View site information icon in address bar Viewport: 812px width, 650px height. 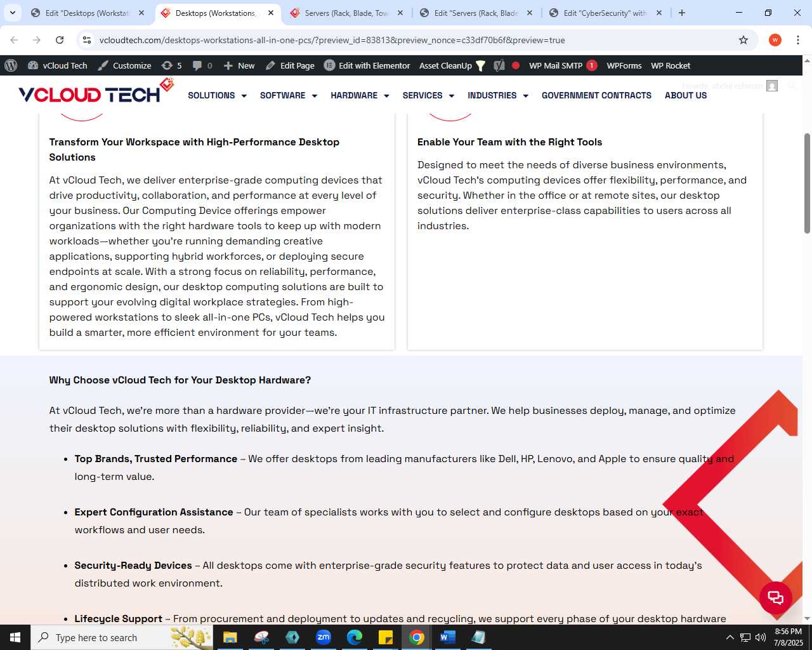click(87, 40)
